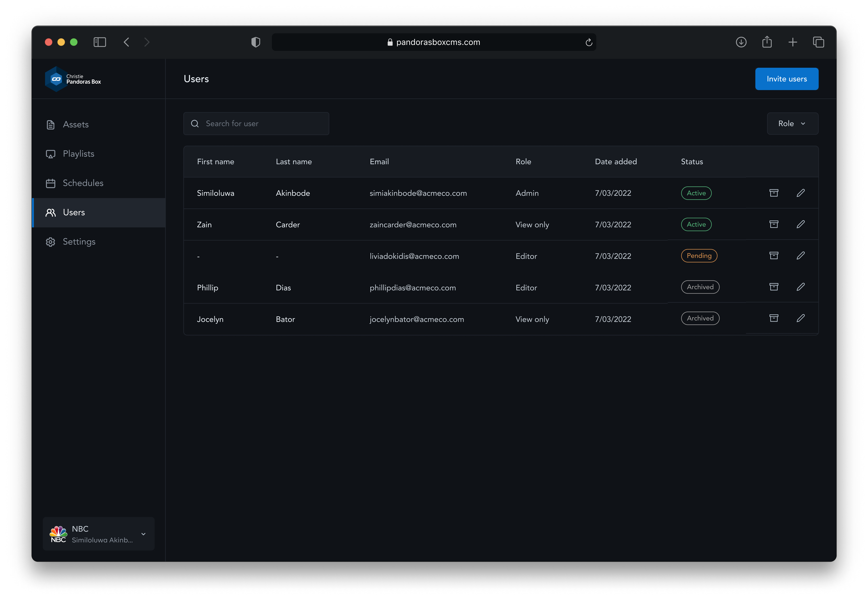Open Schedules from sidebar
Image resolution: width=868 pixels, height=599 pixels.
[83, 183]
